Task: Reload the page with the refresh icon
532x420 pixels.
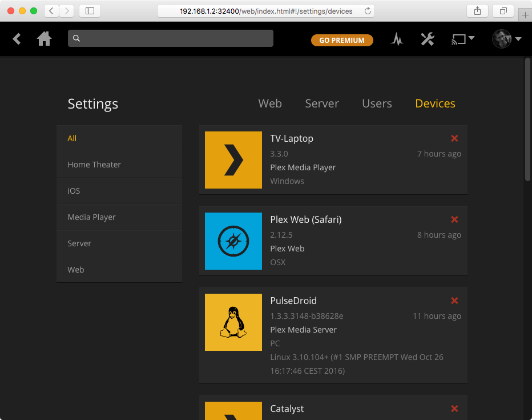Action: (368, 11)
